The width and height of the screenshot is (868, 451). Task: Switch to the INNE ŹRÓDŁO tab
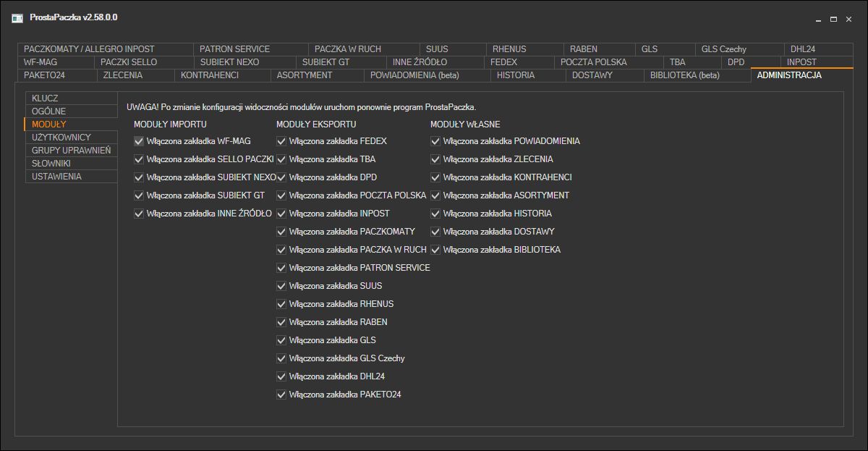tap(434, 62)
